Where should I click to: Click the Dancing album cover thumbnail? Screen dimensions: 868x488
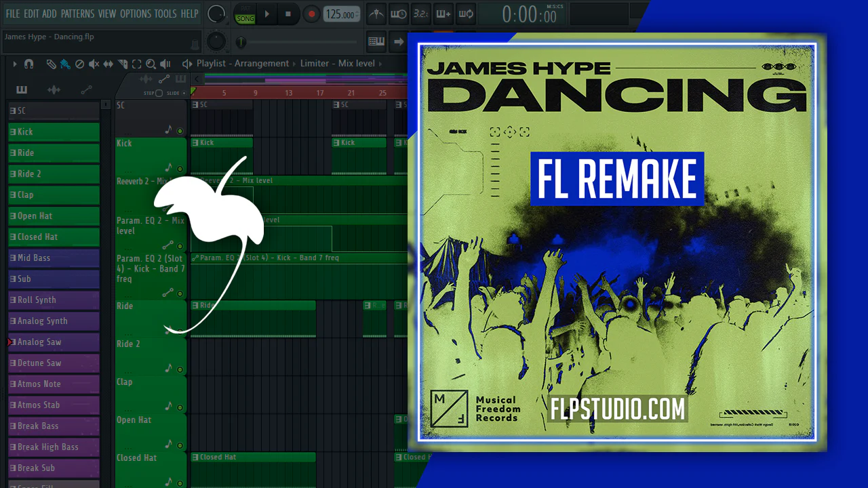pos(617,242)
